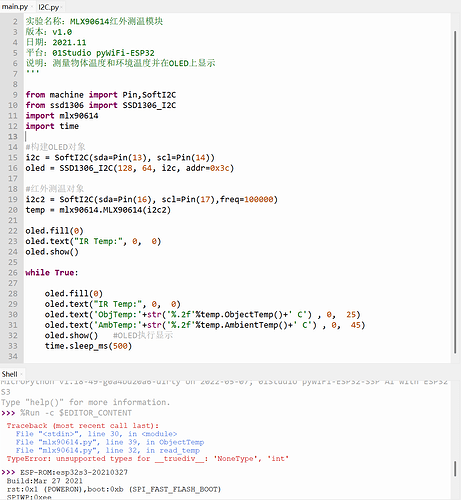The width and height of the screenshot is (461, 500).
Task: Click line number 30 in the gutter
Action: pyautogui.click(x=13, y=315)
